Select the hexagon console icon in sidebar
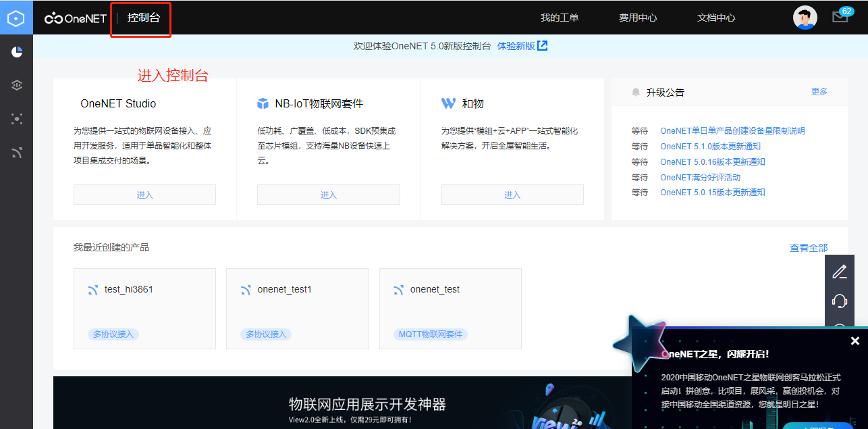 16,18
